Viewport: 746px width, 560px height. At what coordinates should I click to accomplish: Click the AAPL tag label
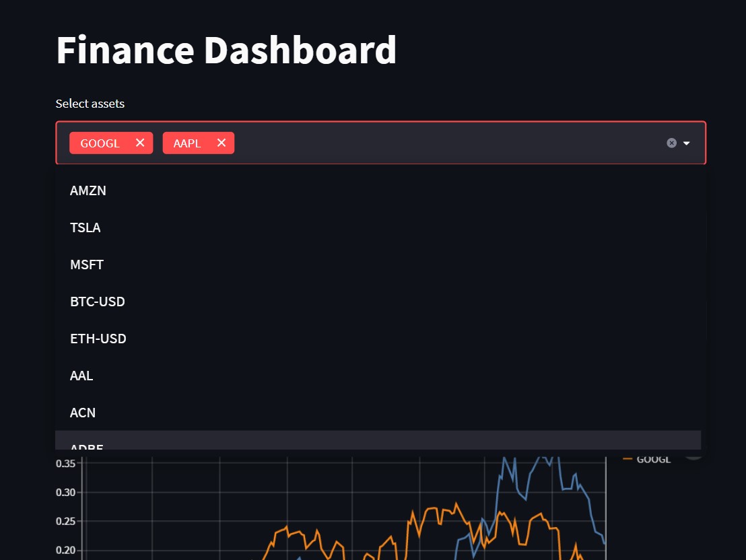(187, 143)
